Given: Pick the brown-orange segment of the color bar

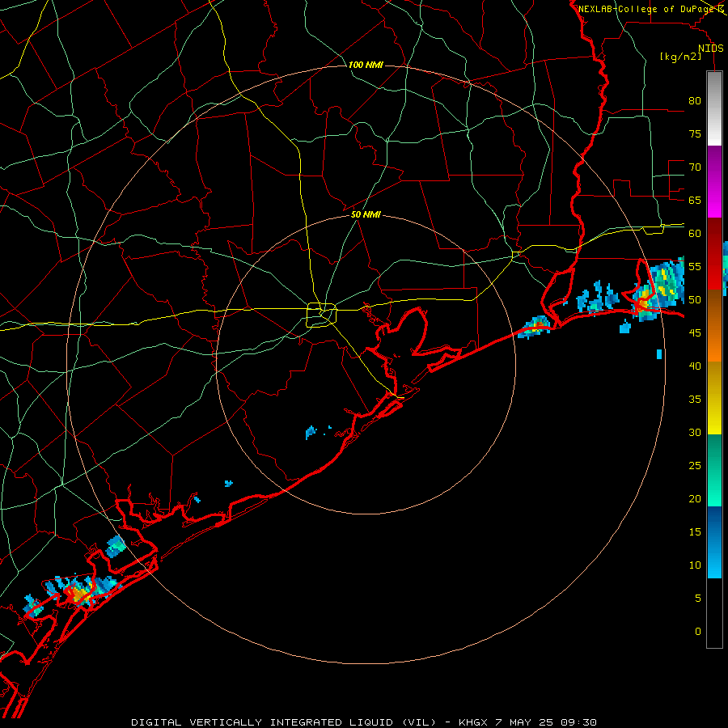Looking at the screenshot, I should pos(714,326).
